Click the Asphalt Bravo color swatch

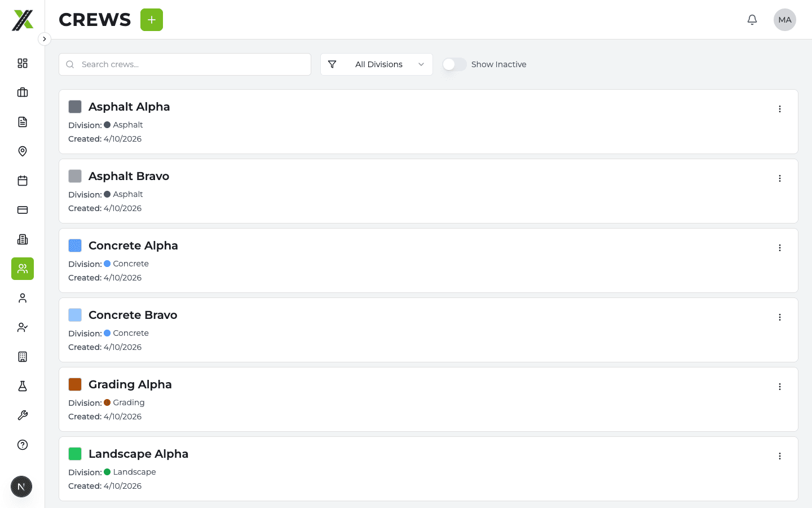(75, 176)
